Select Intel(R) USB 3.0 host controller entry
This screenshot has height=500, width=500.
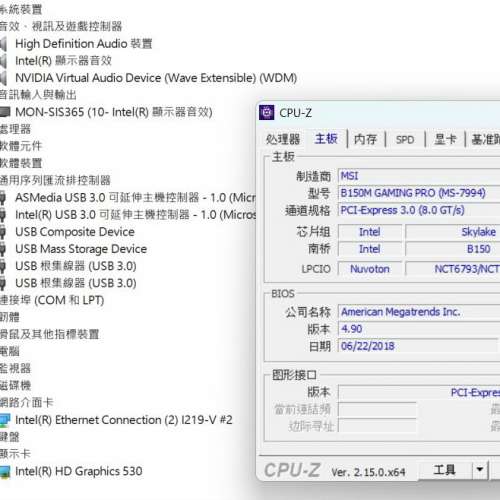tap(135, 215)
